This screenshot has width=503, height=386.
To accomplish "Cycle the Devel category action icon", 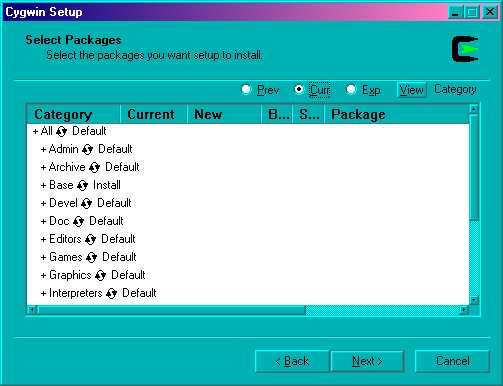I will pos(87,204).
